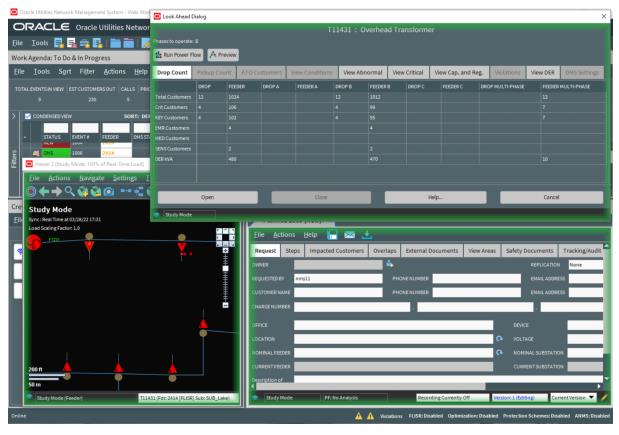Open the magnifier search tool in Viewer 2
619x435 pixels.
(69, 191)
